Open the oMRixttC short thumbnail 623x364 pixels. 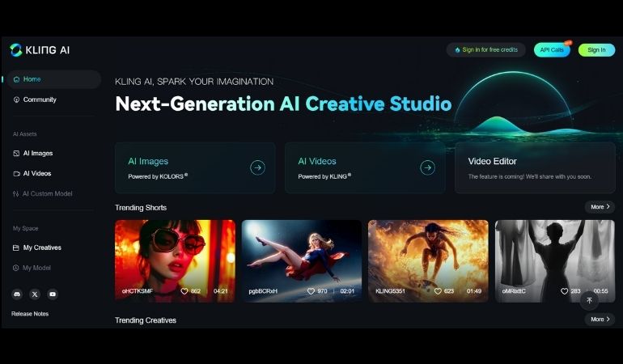pos(555,260)
